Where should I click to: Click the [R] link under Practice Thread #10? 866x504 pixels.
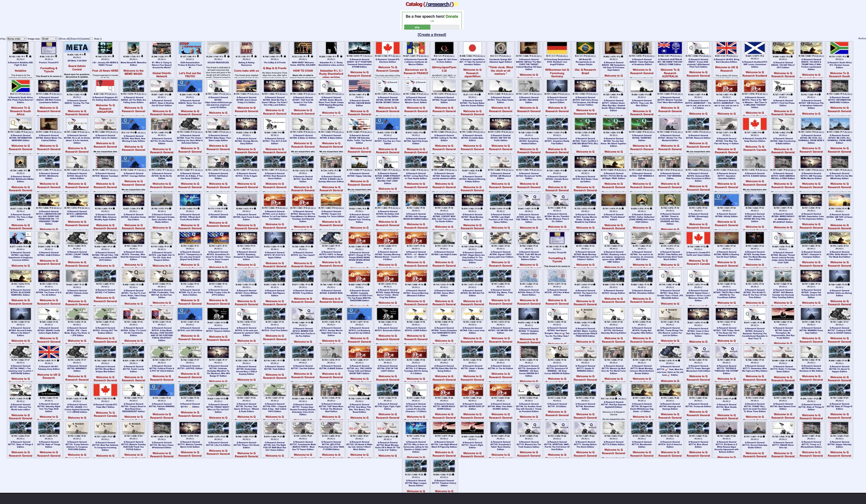click(46, 59)
